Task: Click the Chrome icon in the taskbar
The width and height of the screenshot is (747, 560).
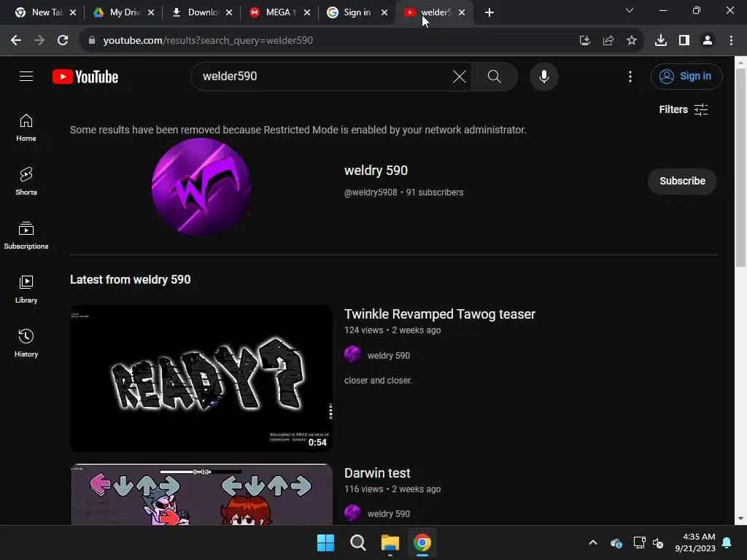Action: tap(422, 542)
